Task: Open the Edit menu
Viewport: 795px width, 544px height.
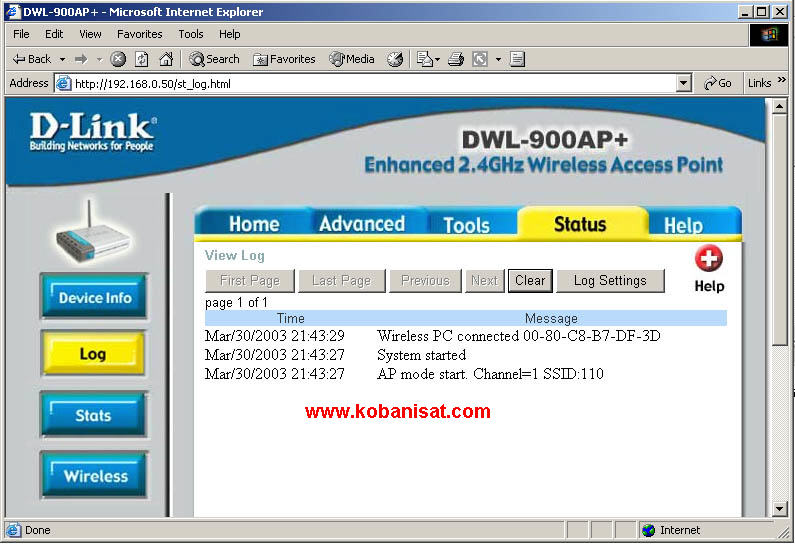Action: [x=54, y=34]
